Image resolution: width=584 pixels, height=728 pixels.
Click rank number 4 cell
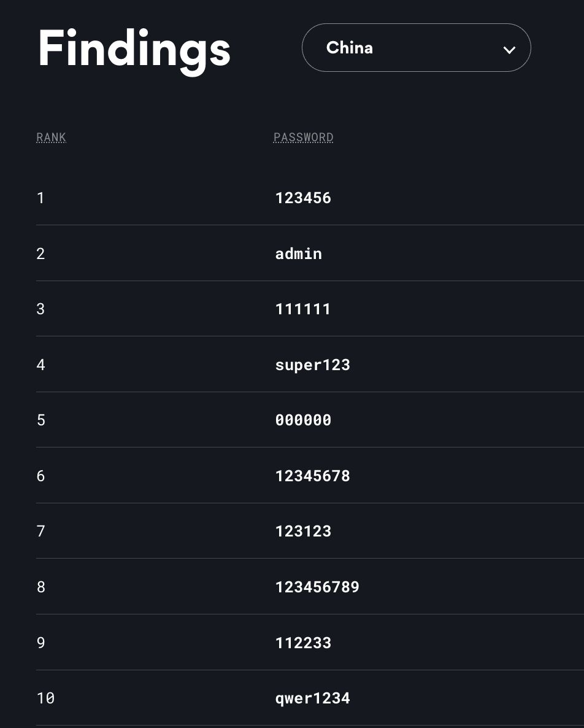(x=40, y=365)
